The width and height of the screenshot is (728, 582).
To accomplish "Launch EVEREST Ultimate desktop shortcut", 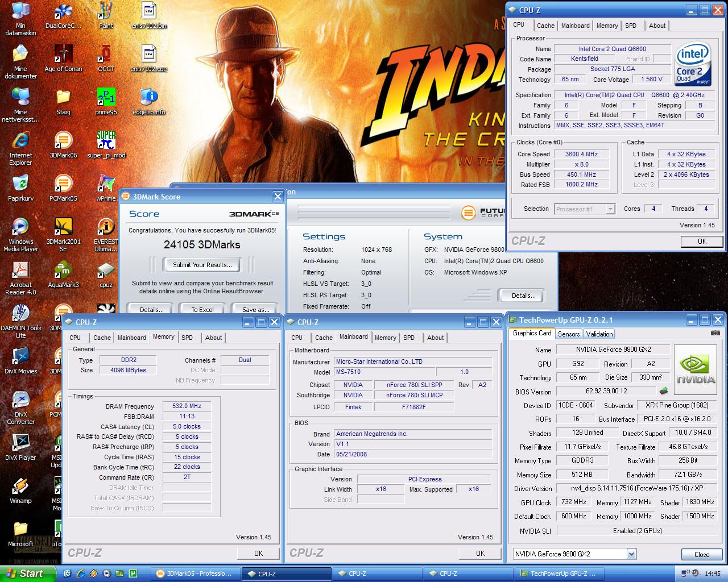I will point(106,234).
